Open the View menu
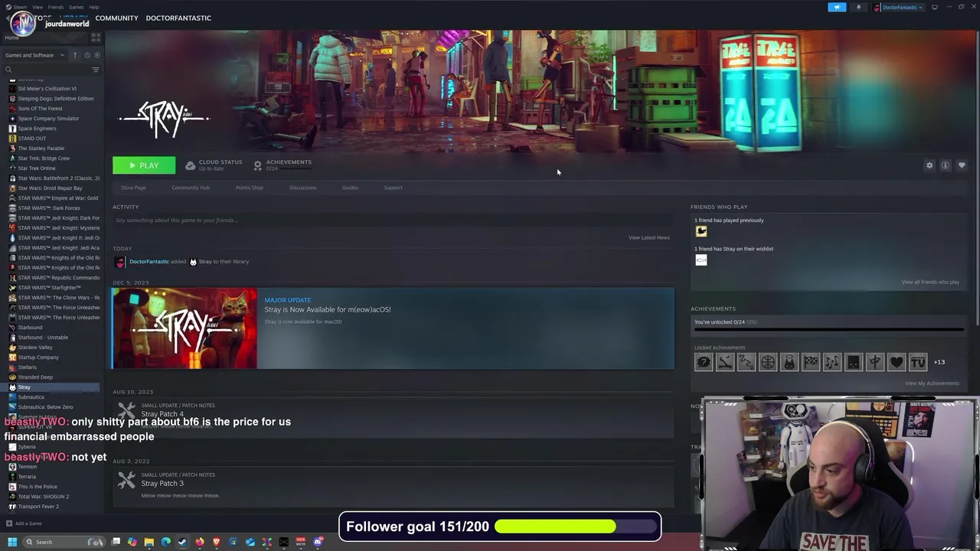Screen dimensions: 980x551 38,7
